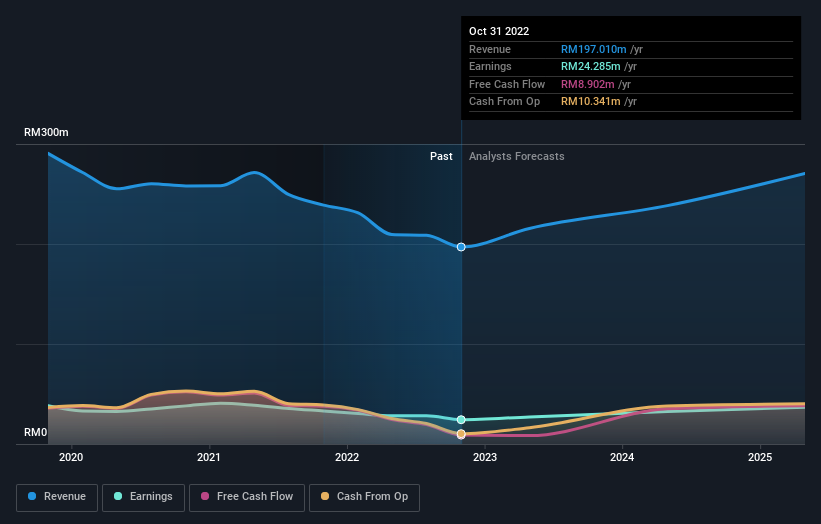
Task: Click the RM0 y-axis label
Action: point(36,432)
